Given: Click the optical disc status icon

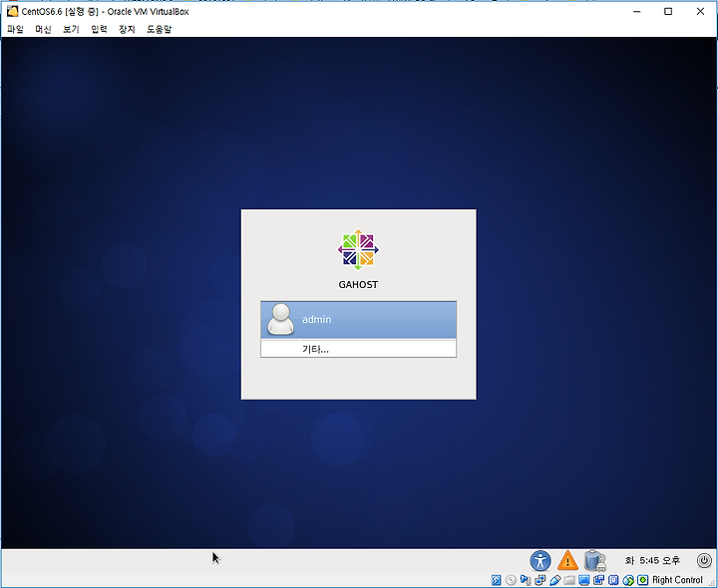Looking at the screenshot, I should click(x=511, y=580).
